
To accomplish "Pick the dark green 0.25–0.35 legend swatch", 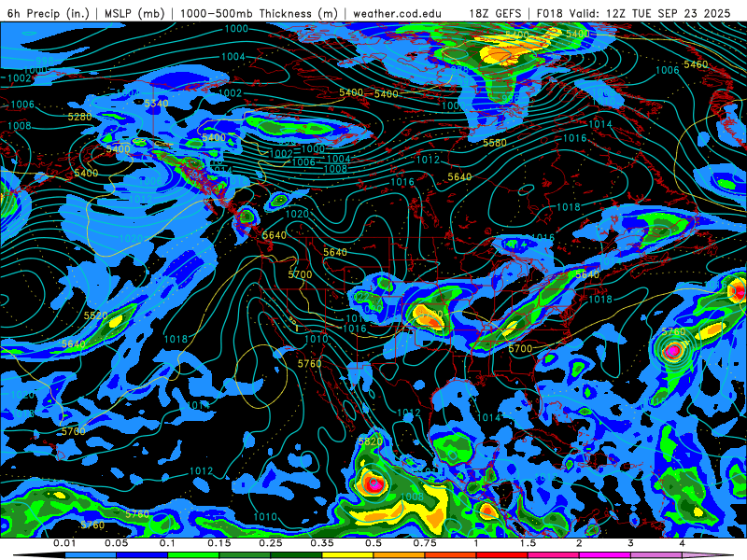I will [296, 555].
